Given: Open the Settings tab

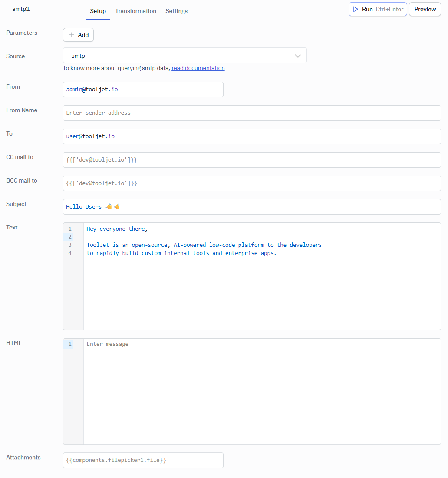Looking at the screenshot, I should (176, 11).
